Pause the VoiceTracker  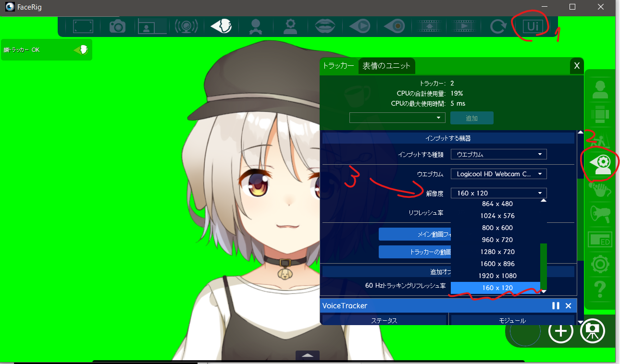(556, 306)
